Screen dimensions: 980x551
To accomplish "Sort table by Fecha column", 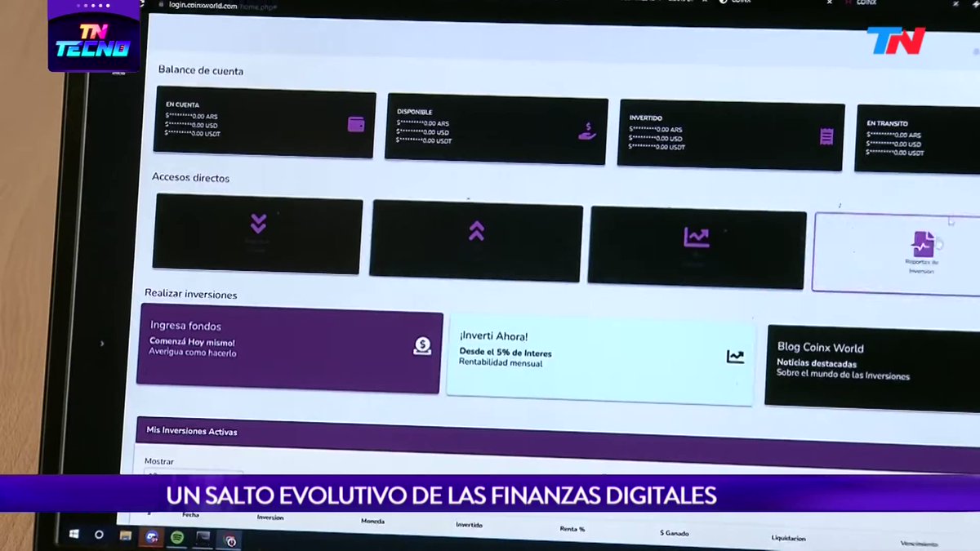I will 190,515.
